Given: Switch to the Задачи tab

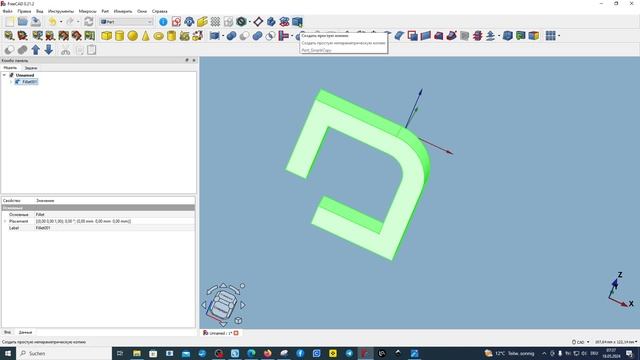Looking at the screenshot, I should 31,68.
